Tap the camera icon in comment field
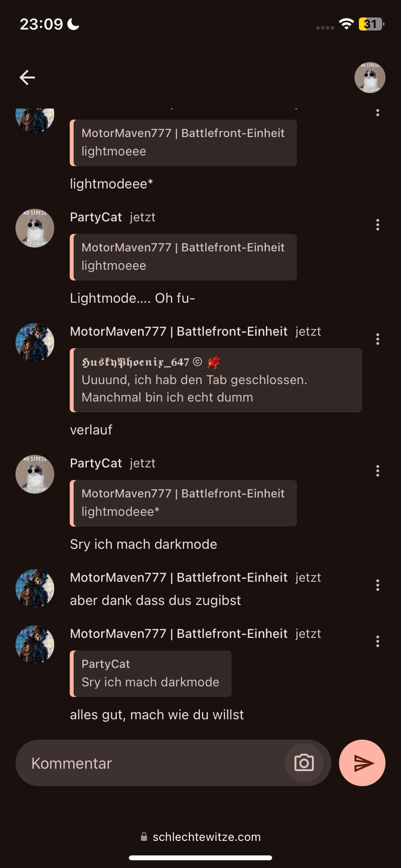Image resolution: width=401 pixels, height=868 pixels. tap(304, 763)
